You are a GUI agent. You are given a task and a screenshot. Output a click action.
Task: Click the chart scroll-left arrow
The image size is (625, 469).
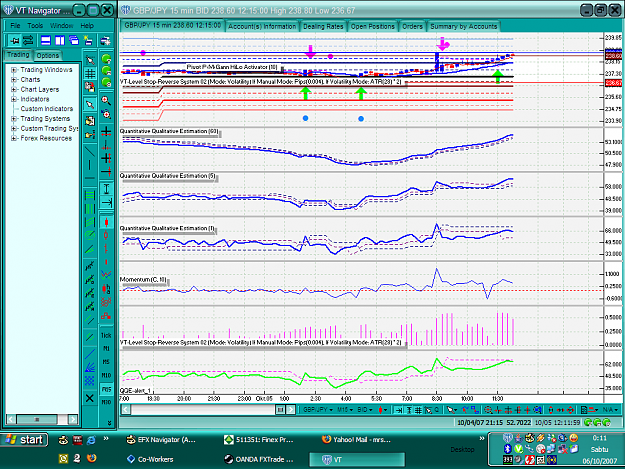pos(126,410)
